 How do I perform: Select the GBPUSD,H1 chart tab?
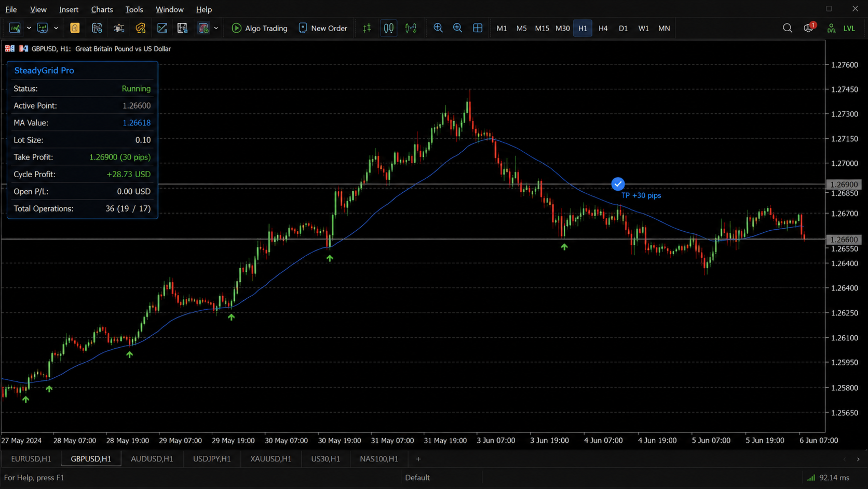click(91, 459)
